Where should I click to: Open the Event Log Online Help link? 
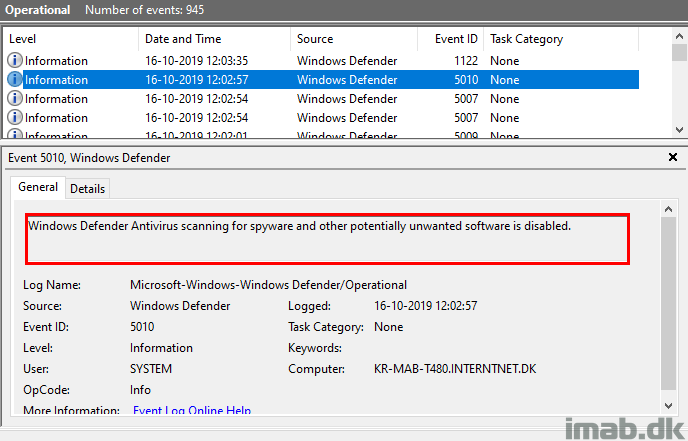pos(192,410)
